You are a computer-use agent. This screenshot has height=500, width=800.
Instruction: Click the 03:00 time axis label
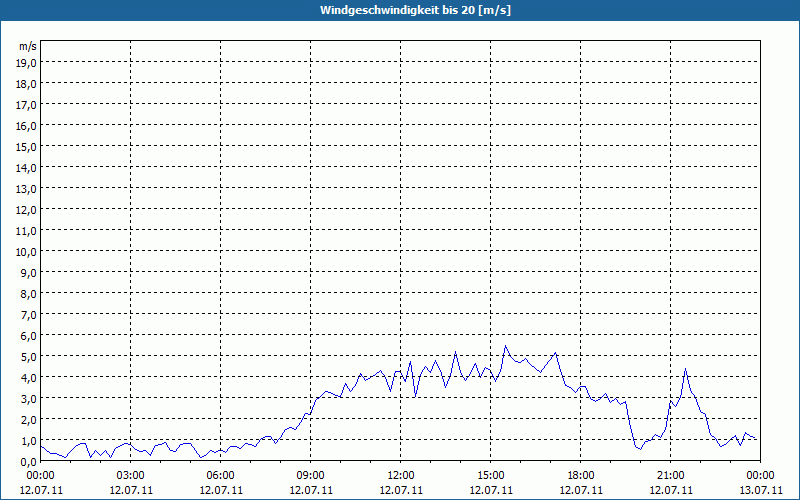(131, 476)
